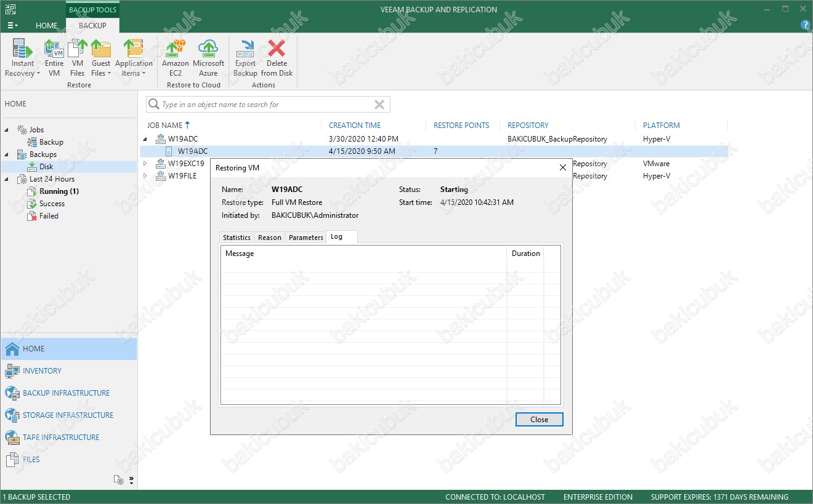This screenshot has height=504, width=813.
Task: Open the main hamburger menu
Action: pyautogui.click(x=12, y=26)
